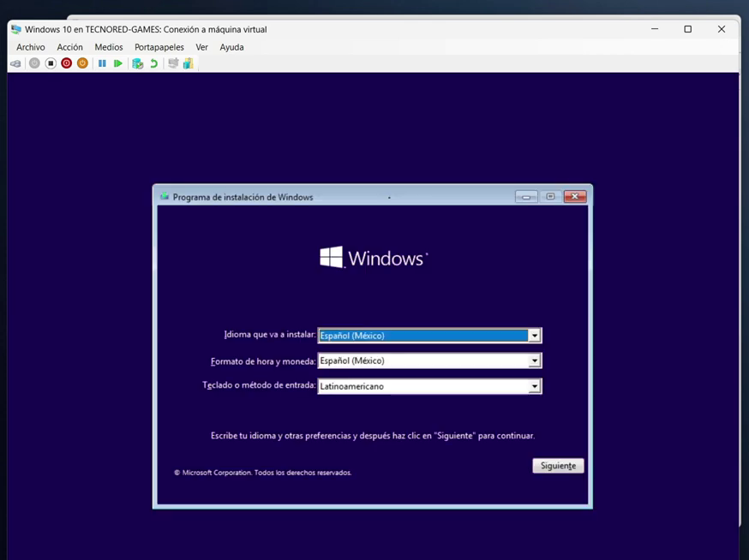The image size is (749, 560).
Task: Open the Acción menu
Action: tap(69, 47)
